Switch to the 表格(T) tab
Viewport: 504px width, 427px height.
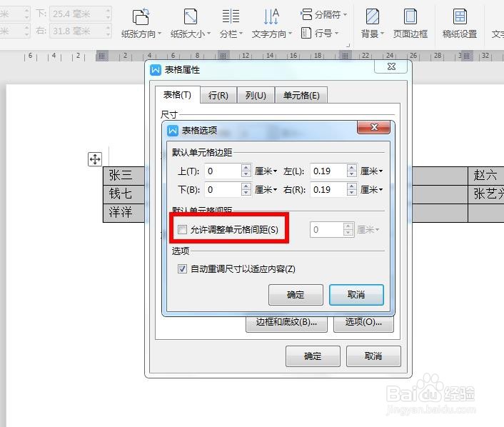click(178, 95)
